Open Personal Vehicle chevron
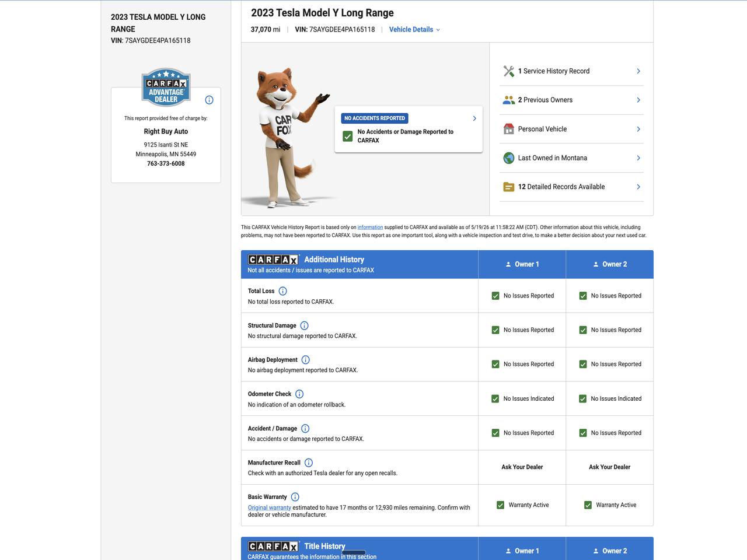 coord(638,129)
